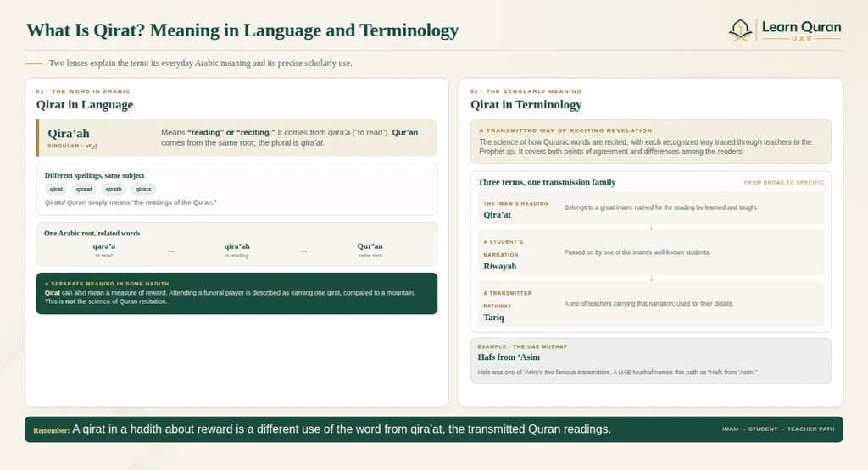Click the '01 · The word in Arabic' label
The height and width of the screenshot is (470, 868).
(83, 91)
